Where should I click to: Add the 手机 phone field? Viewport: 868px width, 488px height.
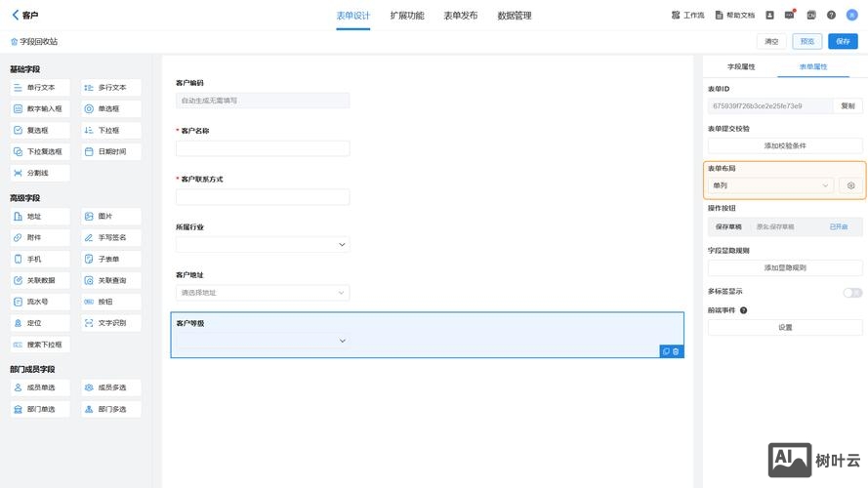coord(40,259)
